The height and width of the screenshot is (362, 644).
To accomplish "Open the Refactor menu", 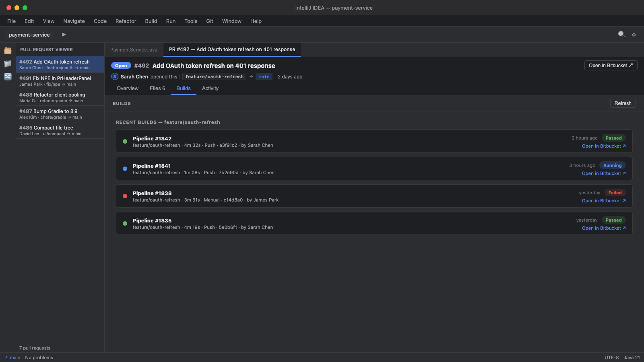I will point(126,21).
